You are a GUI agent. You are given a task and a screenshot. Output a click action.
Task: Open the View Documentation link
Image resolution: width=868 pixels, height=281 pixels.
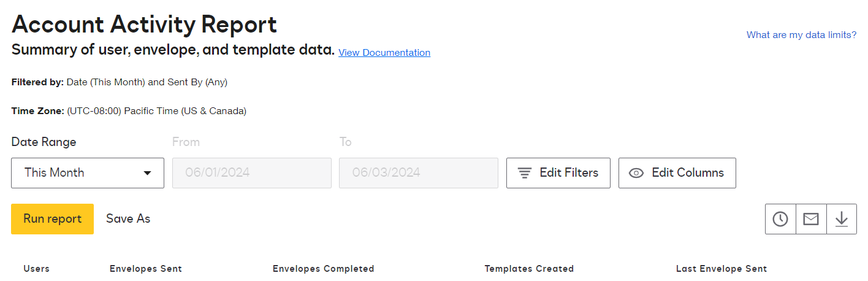(x=384, y=53)
